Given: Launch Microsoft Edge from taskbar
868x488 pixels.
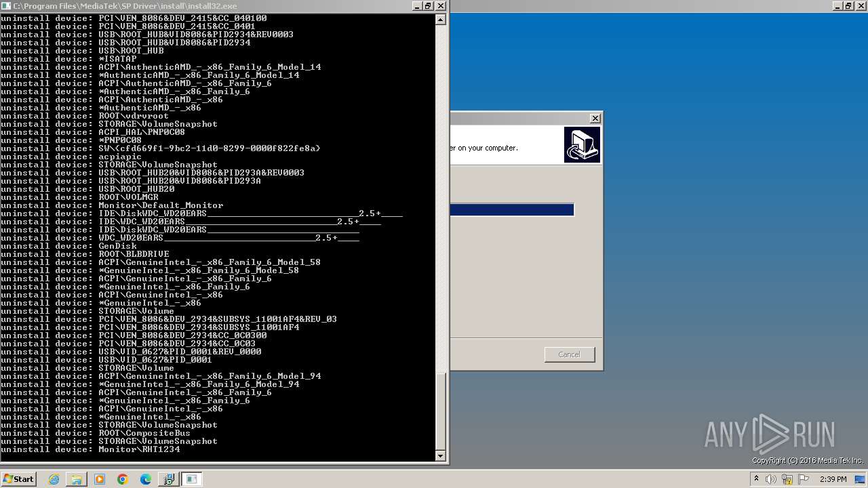Looking at the screenshot, I should pyautogui.click(x=146, y=479).
